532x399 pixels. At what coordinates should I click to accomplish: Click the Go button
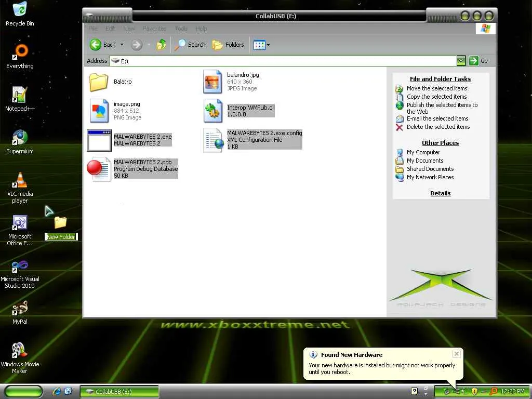(x=478, y=61)
